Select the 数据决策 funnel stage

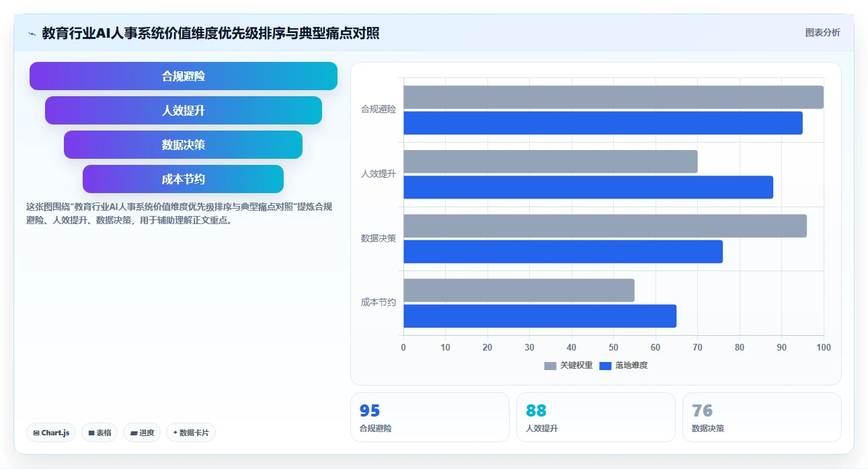click(x=184, y=145)
